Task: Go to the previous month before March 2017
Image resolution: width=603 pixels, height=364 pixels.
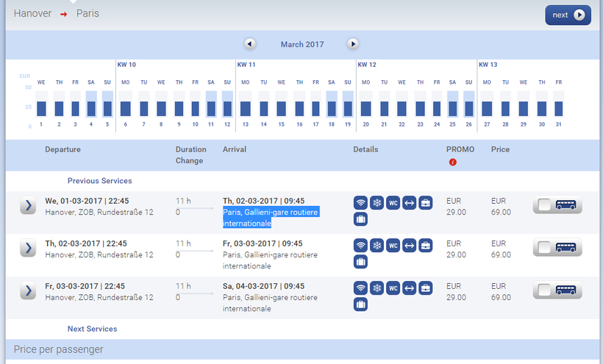Action: (x=250, y=44)
